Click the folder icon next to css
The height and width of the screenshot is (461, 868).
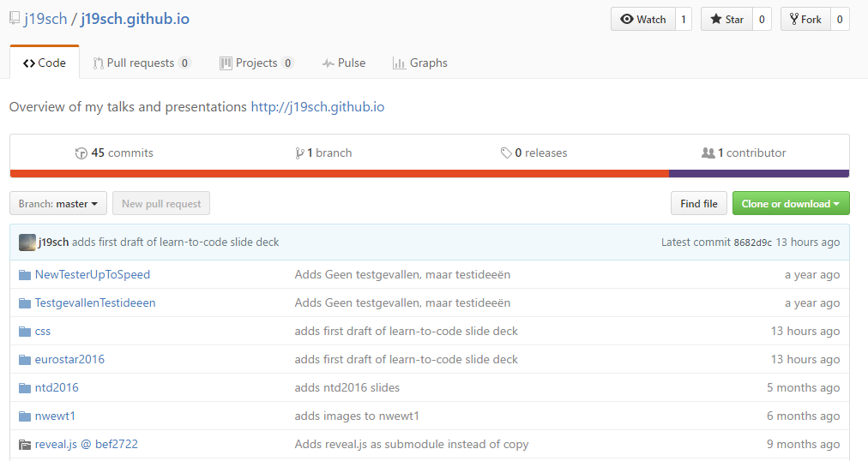click(x=24, y=332)
